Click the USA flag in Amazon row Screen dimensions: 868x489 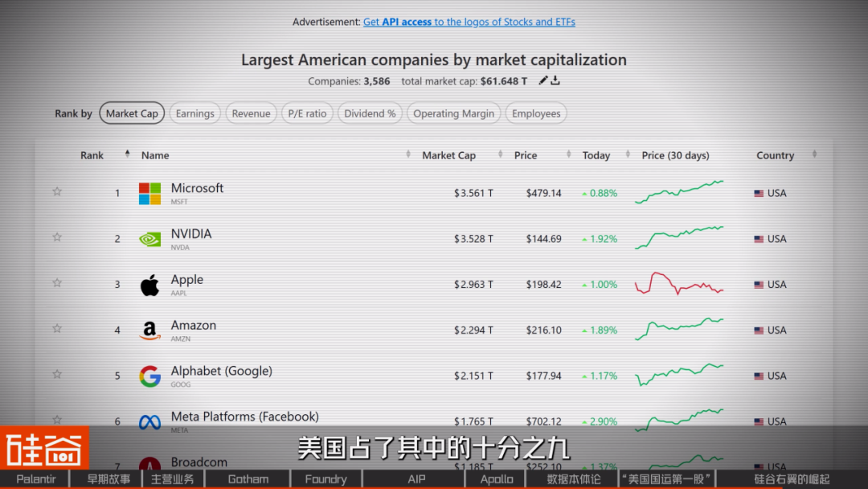click(759, 331)
